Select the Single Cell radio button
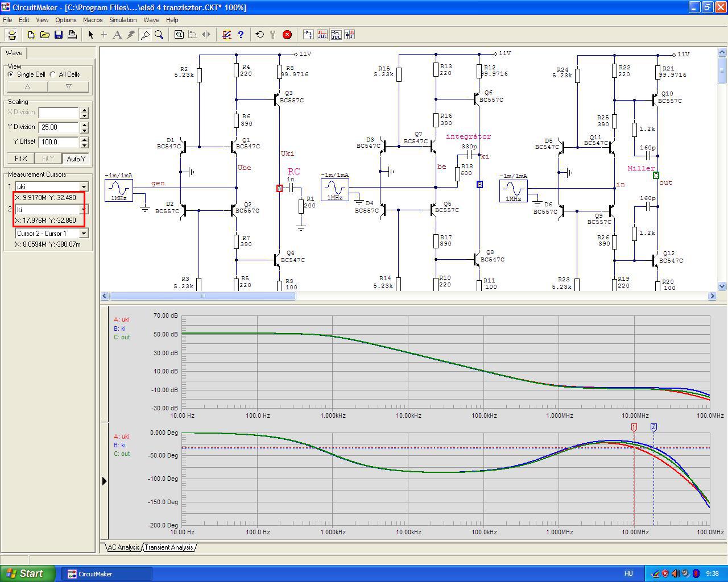 click(x=11, y=74)
